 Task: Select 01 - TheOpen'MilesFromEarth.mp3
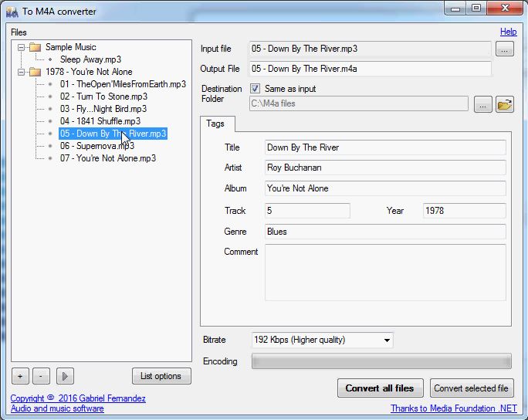123,84
